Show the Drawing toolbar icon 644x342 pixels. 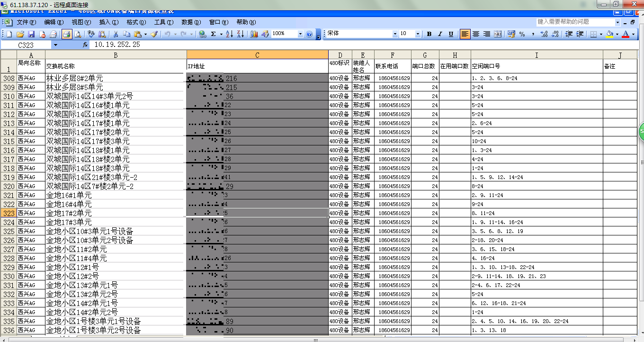265,34
